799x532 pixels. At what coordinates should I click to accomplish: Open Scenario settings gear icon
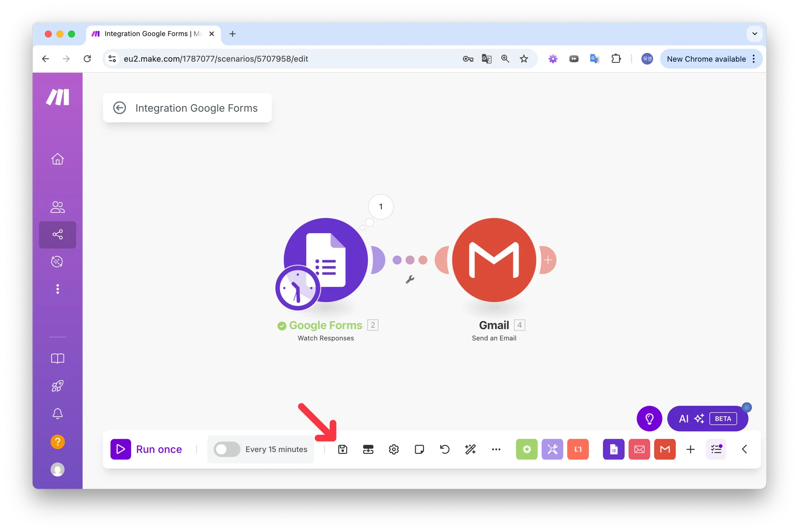[x=394, y=449]
